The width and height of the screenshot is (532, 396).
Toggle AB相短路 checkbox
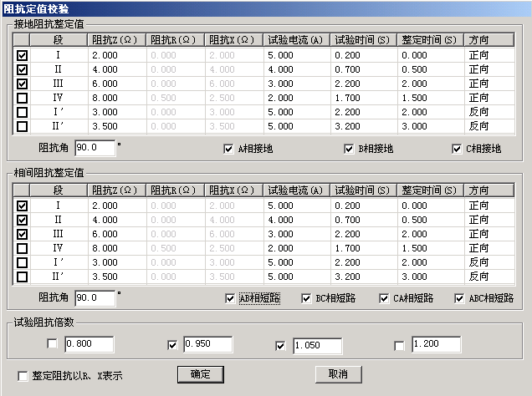pyautogui.click(x=230, y=298)
